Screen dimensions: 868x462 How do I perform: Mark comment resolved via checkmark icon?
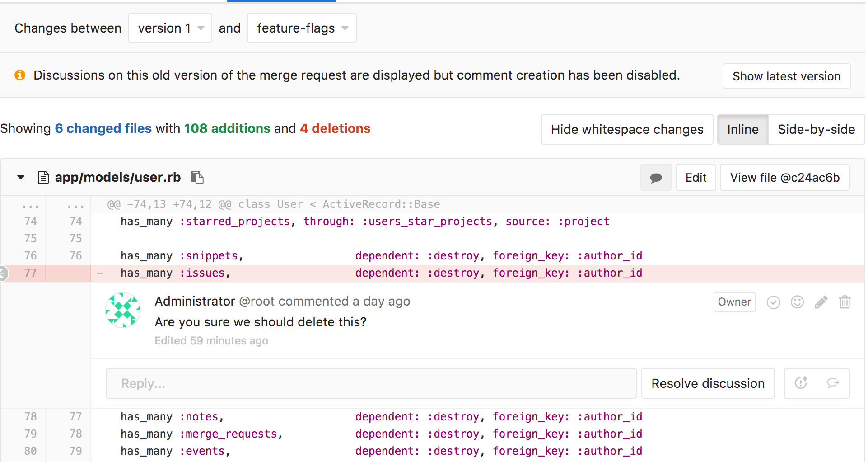pyautogui.click(x=773, y=302)
